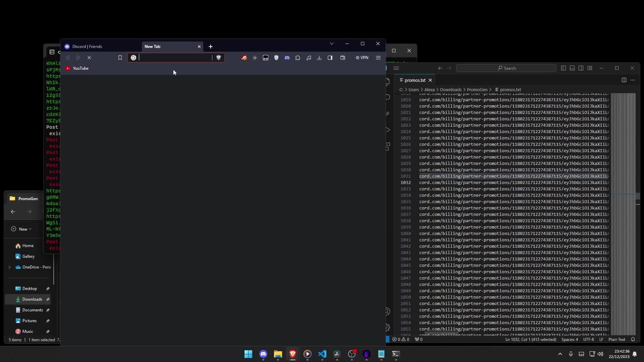644x362 pixels.
Task: Open the browser extensions puzzle icon
Action: click(x=298, y=58)
